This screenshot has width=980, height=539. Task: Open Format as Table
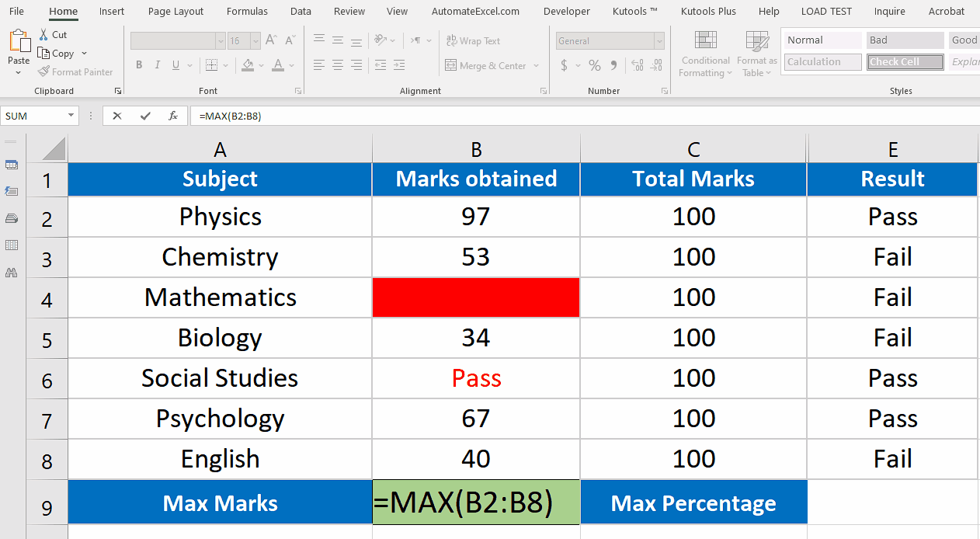[756, 53]
